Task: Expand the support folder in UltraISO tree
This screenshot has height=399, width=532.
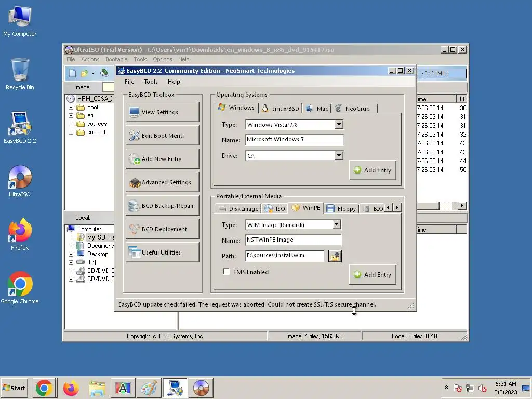Action: tap(71, 132)
